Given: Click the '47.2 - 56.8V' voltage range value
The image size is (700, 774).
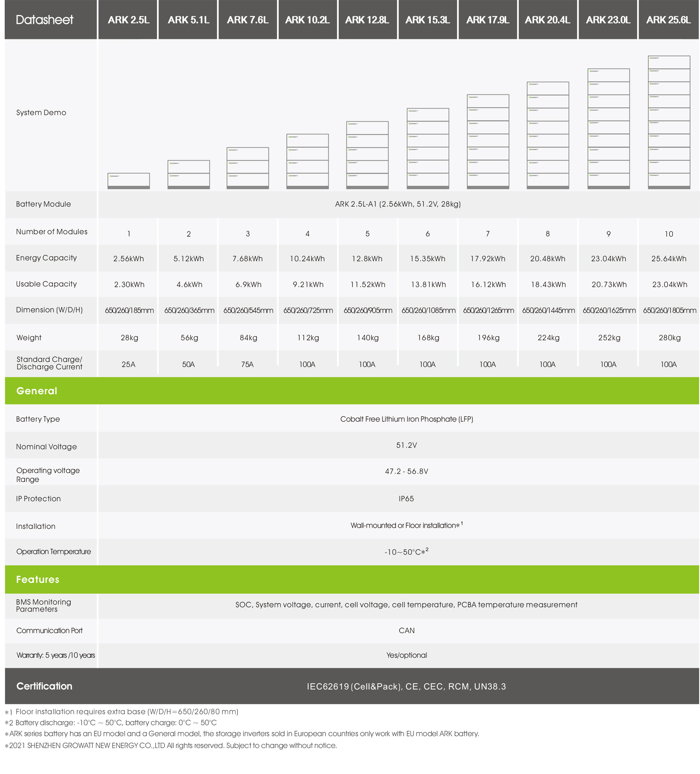Looking at the screenshot, I should [x=406, y=472].
